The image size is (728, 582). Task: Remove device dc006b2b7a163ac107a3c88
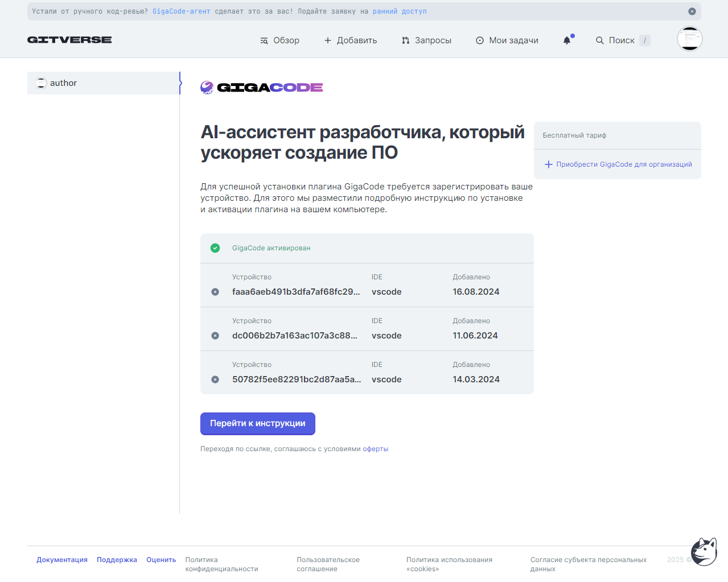215,336
